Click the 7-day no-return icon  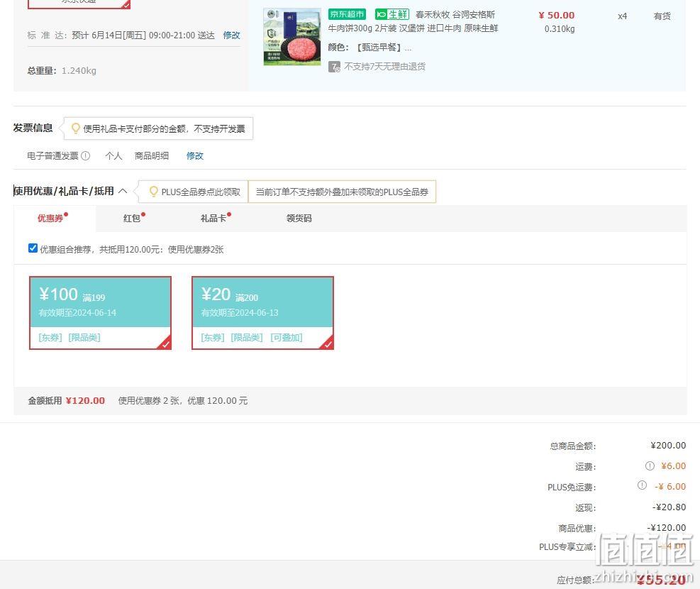(334, 67)
